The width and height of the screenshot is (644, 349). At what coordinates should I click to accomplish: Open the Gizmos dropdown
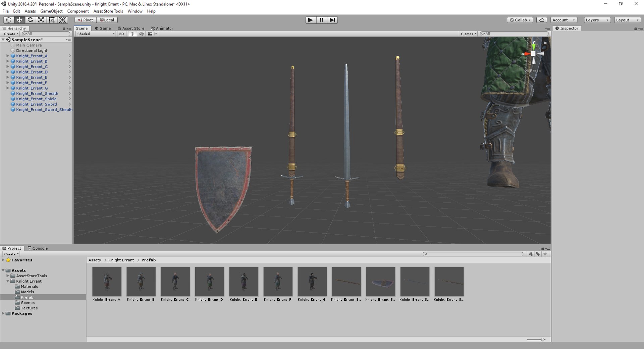pyautogui.click(x=468, y=34)
